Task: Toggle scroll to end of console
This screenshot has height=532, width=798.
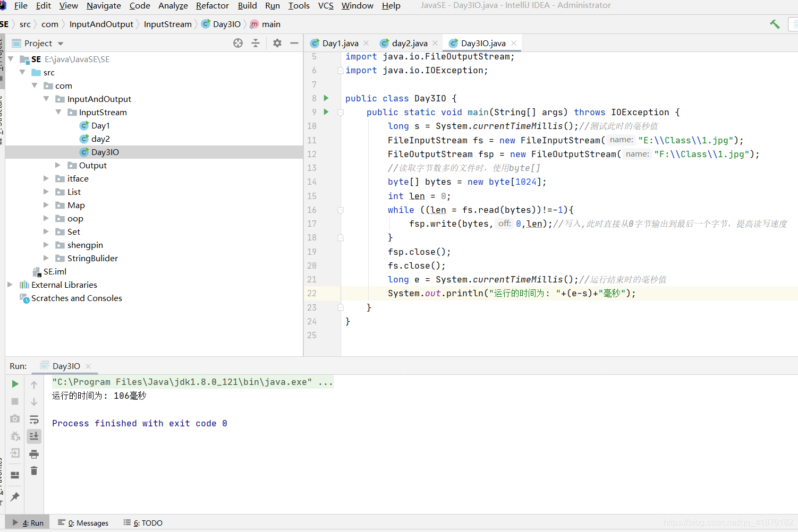Action: point(34,436)
